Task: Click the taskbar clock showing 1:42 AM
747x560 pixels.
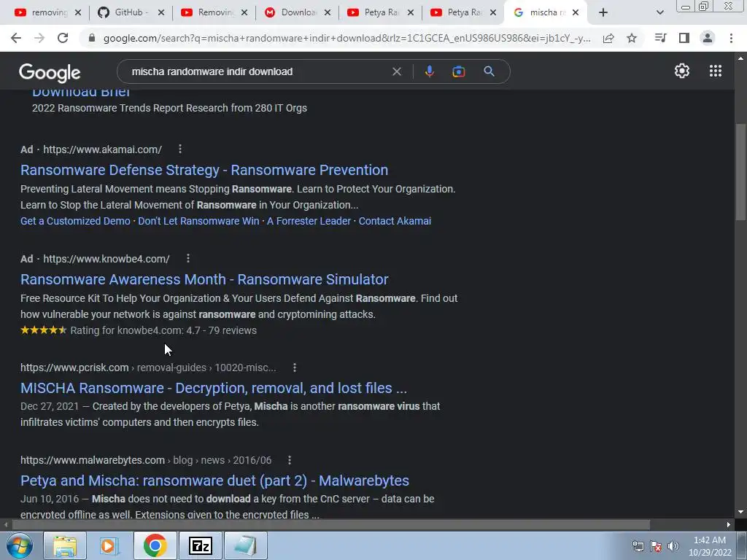Action: pyautogui.click(x=710, y=546)
